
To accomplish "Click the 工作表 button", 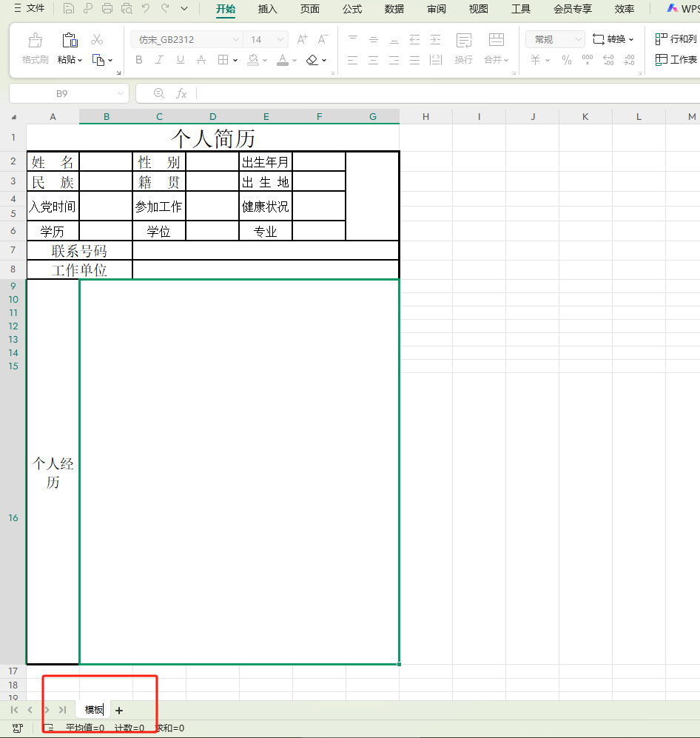I will coord(676,60).
